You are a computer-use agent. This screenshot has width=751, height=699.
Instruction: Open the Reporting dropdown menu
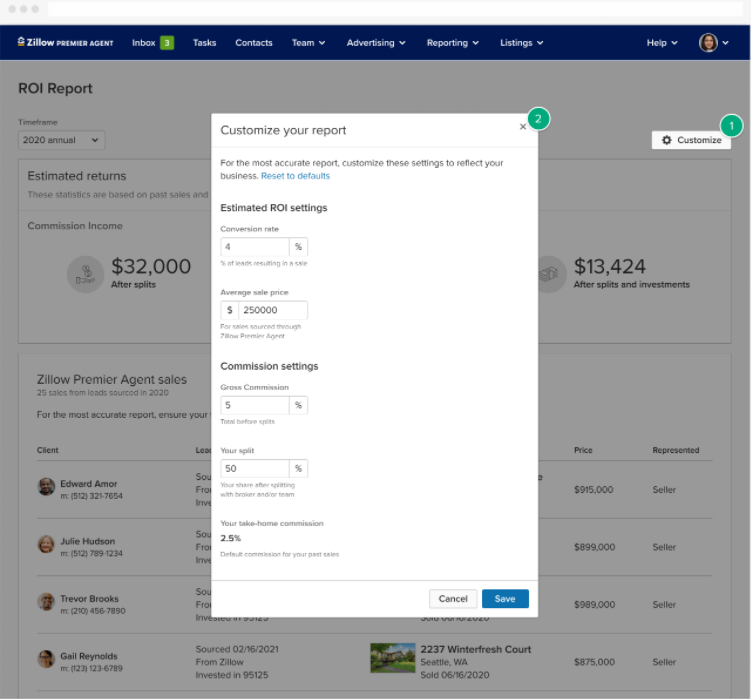click(453, 43)
